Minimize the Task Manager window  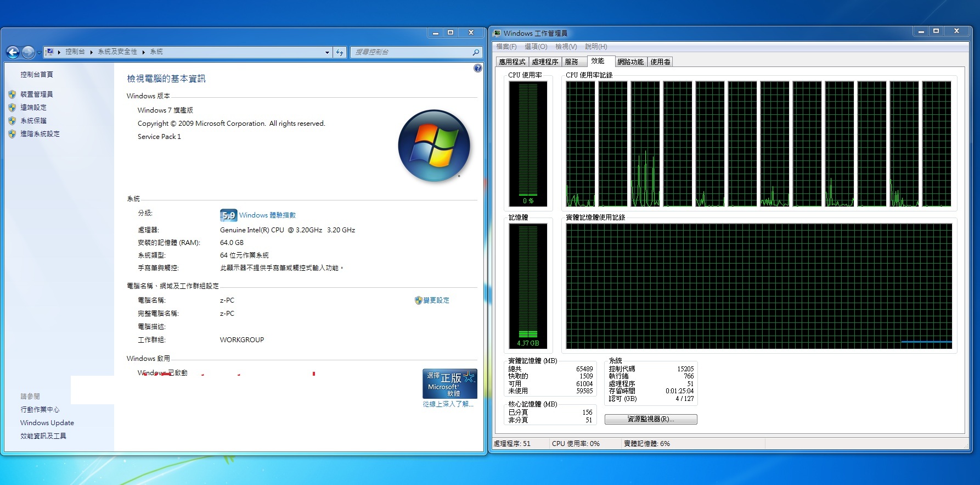921,31
